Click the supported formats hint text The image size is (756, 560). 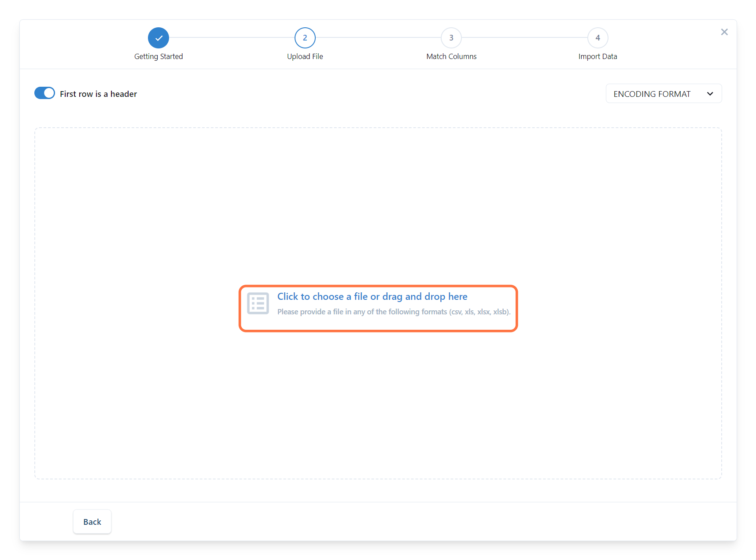pos(394,312)
